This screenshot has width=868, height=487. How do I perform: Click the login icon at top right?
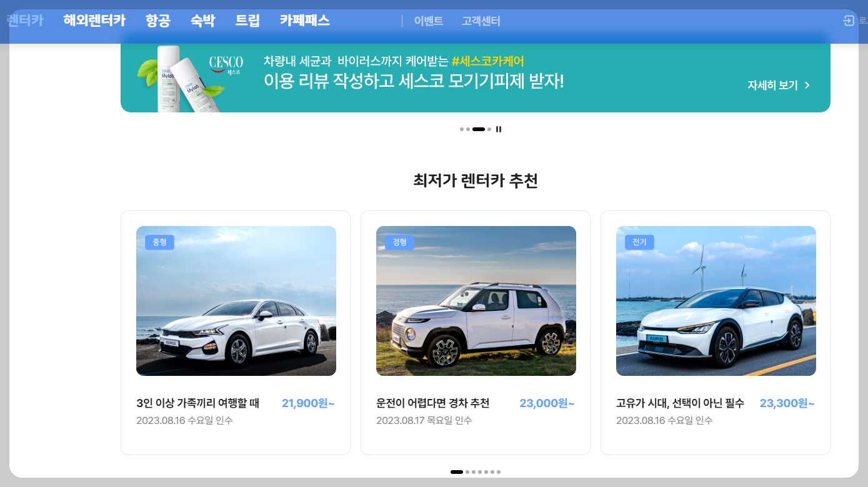(x=847, y=20)
